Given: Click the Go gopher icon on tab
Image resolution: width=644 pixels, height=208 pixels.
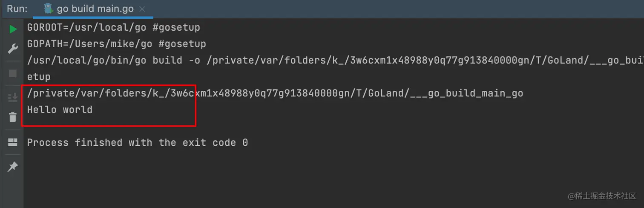Looking at the screenshot, I should pos(49,9).
